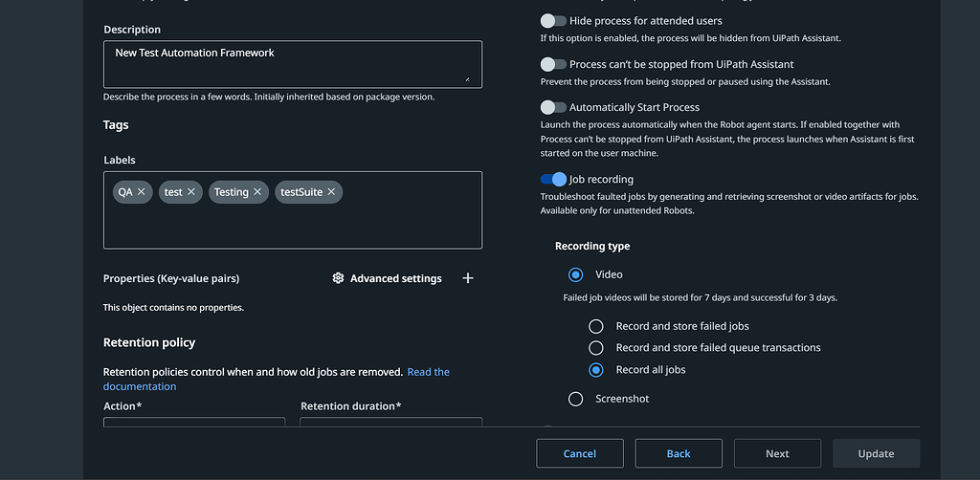
Task: Open the Read the documentation link
Action: point(428,372)
